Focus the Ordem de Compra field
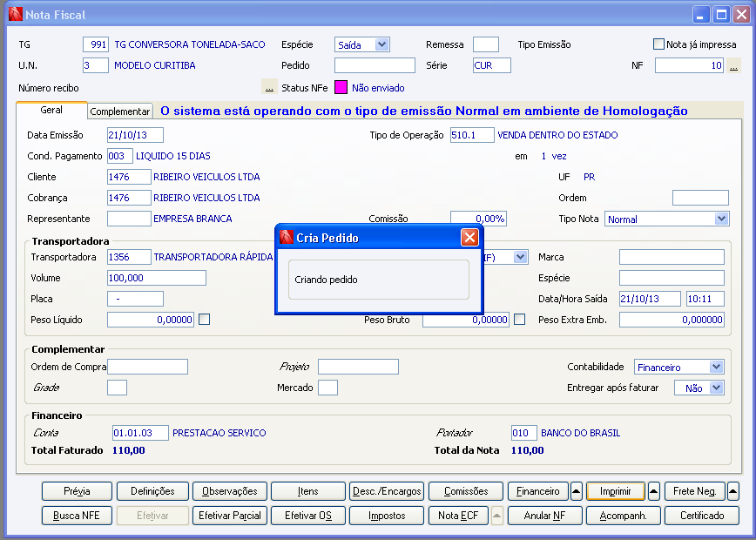 coord(147,367)
